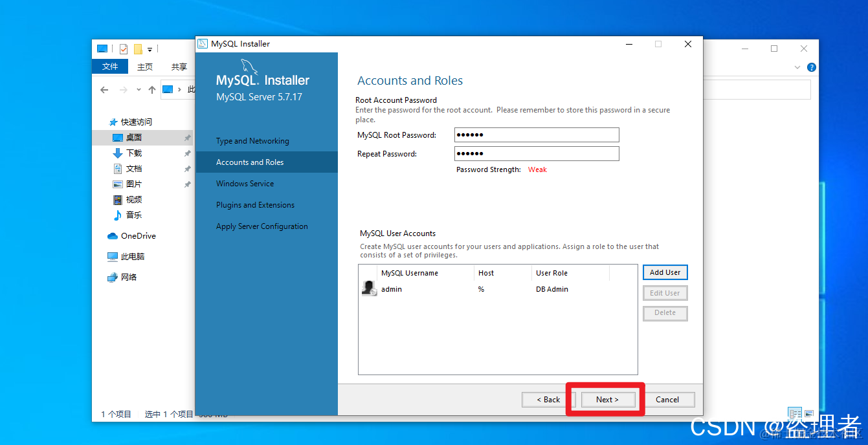
Task: Select 快速访问 in the Explorer sidebar
Action: click(131, 122)
